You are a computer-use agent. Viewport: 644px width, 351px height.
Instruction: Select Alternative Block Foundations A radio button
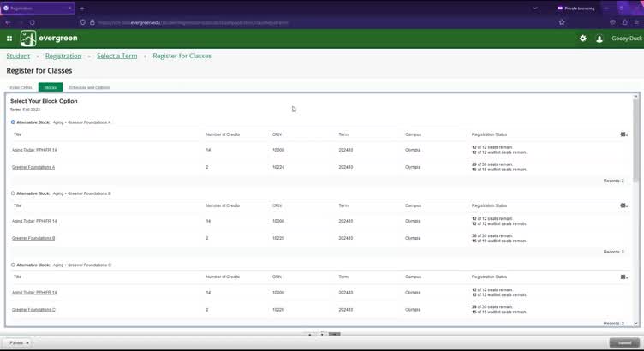click(x=13, y=122)
